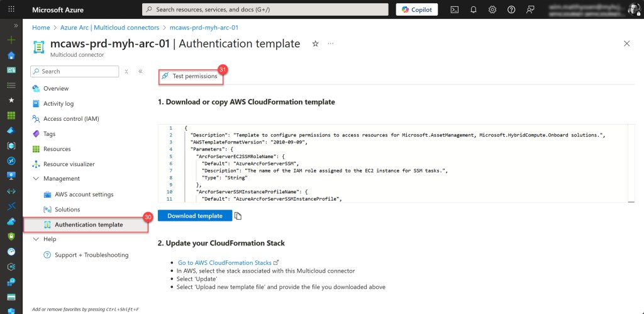This screenshot has height=314, width=644.
Task: Collapse the Management section
Action: point(35,179)
